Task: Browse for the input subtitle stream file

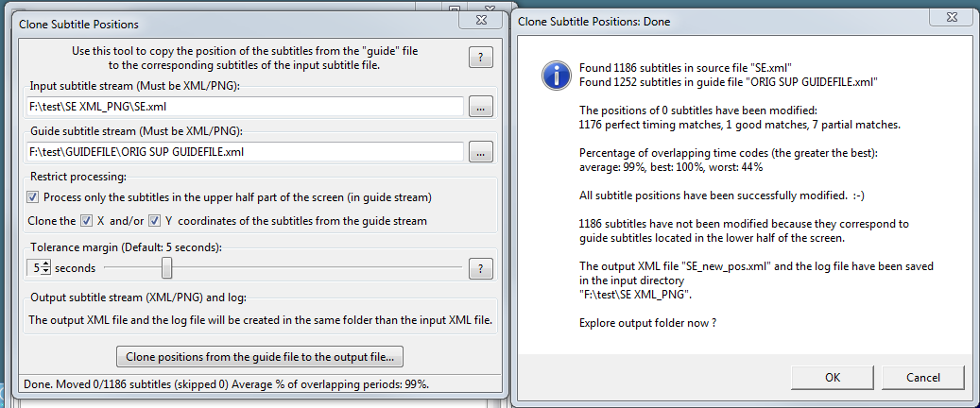Action: tap(481, 107)
